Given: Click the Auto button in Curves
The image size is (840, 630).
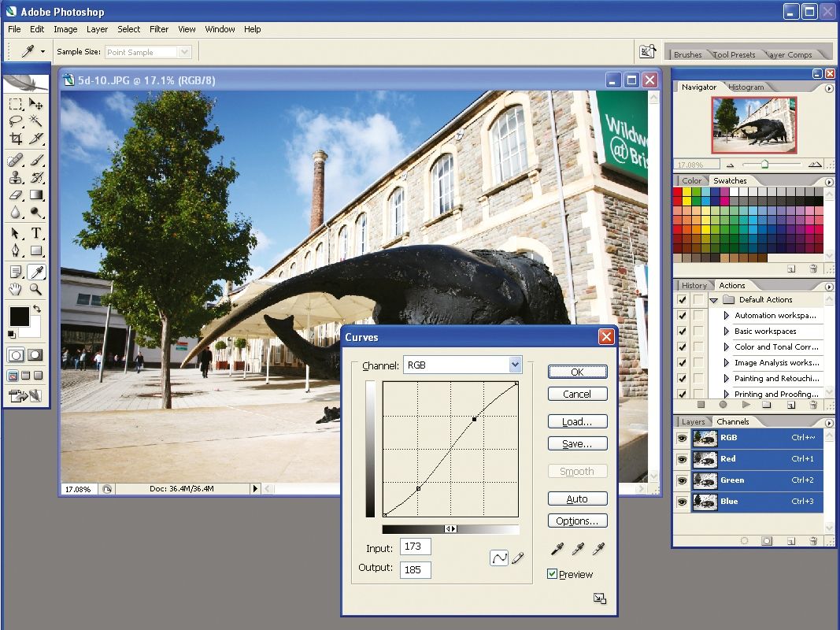Looking at the screenshot, I should point(577,498).
